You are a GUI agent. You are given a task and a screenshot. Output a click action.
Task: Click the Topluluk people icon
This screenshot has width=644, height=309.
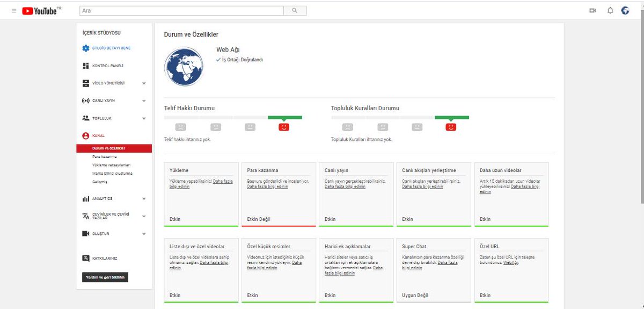coord(86,118)
